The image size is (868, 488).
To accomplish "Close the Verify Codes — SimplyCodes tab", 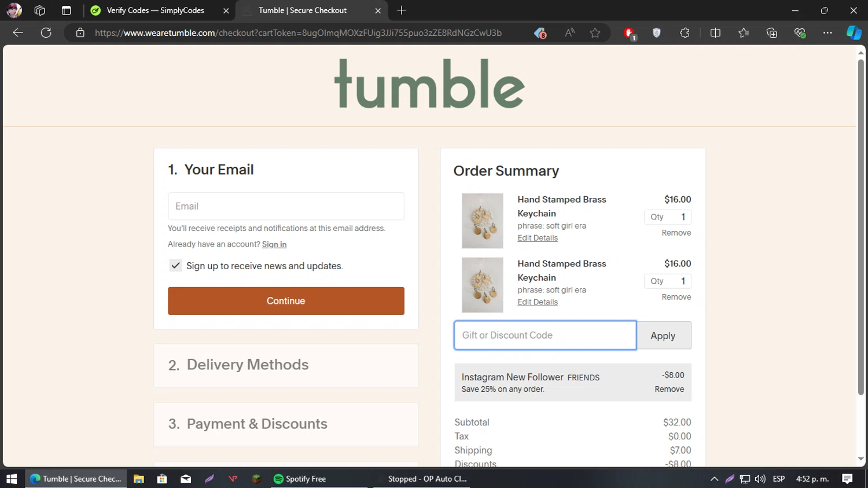I will tap(226, 10).
